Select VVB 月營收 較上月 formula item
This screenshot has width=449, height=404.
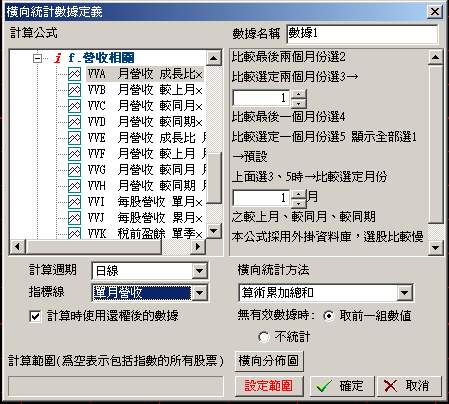[145, 90]
